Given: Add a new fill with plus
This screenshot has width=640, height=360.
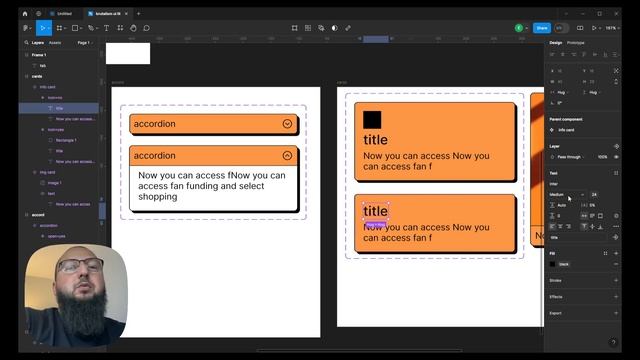Looking at the screenshot, I should 616,253.
